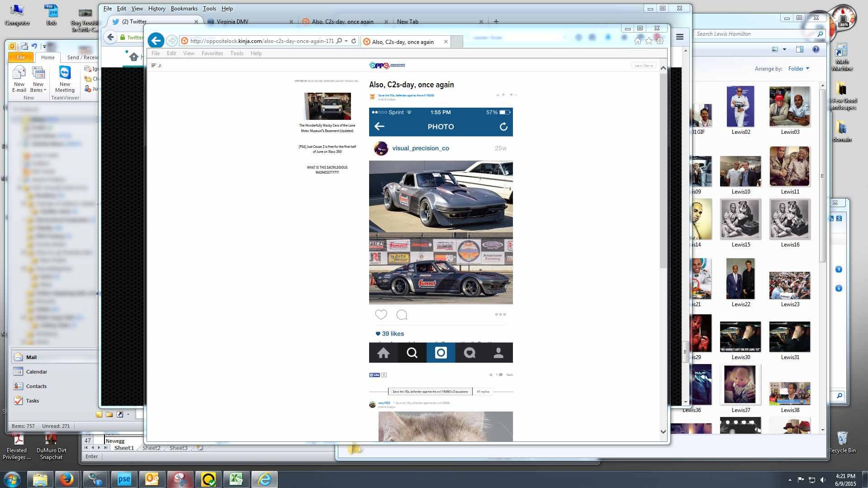
Task: Click the Search Lewis Hamilton field
Action: [x=758, y=34]
